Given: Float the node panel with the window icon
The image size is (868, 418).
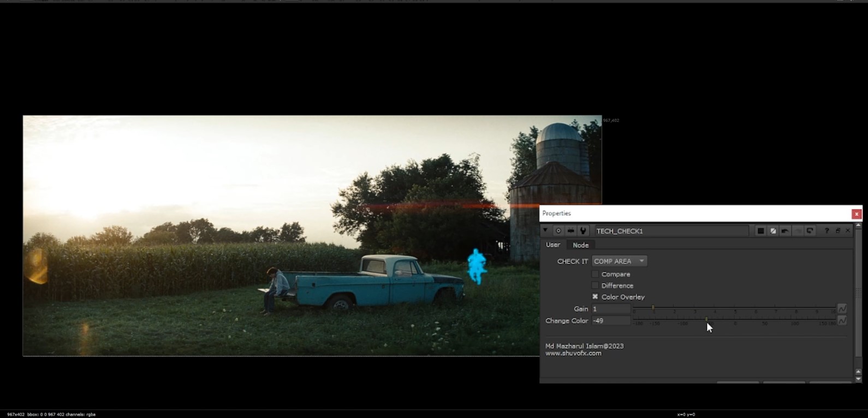Looking at the screenshot, I should (x=838, y=231).
